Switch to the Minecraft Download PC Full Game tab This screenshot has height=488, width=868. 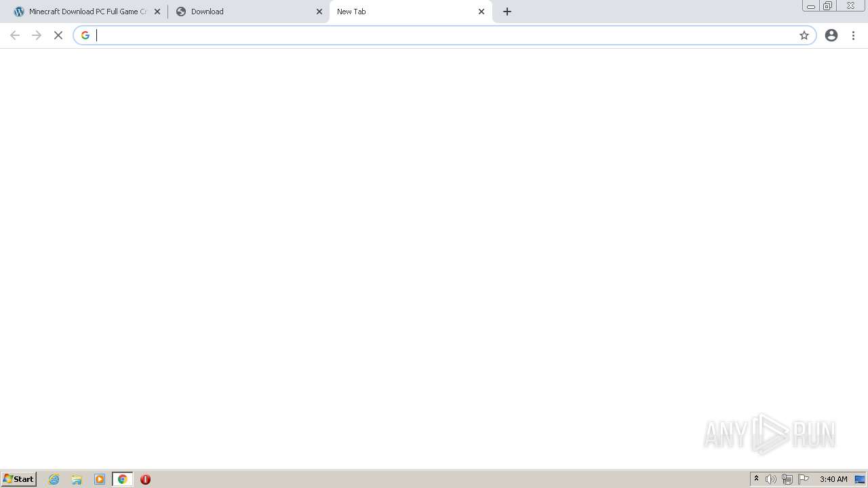(x=86, y=12)
